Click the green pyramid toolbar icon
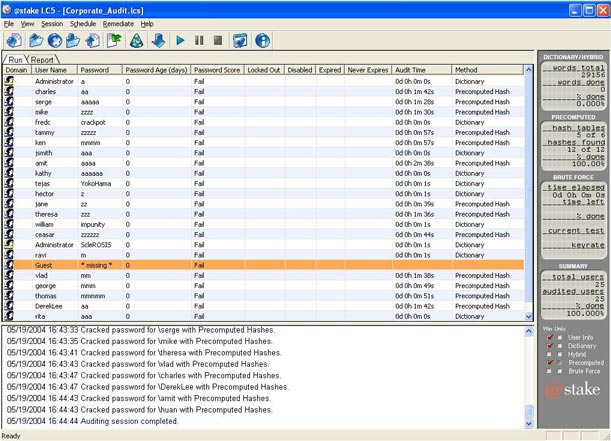 coord(136,41)
